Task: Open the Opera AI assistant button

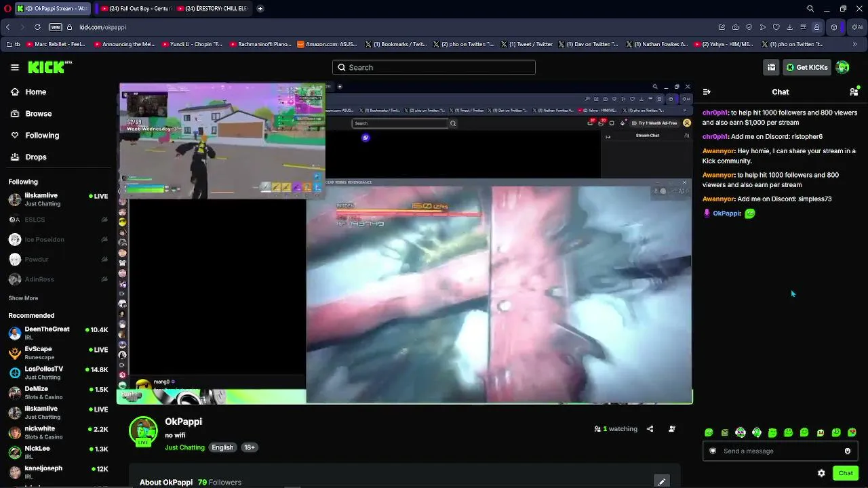Action: (x=857, y=27)
